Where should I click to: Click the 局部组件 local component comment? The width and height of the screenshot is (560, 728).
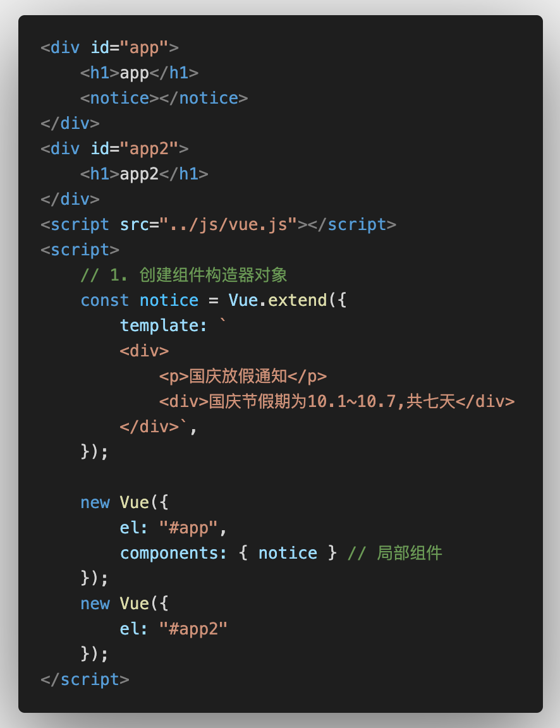[394, 554]
